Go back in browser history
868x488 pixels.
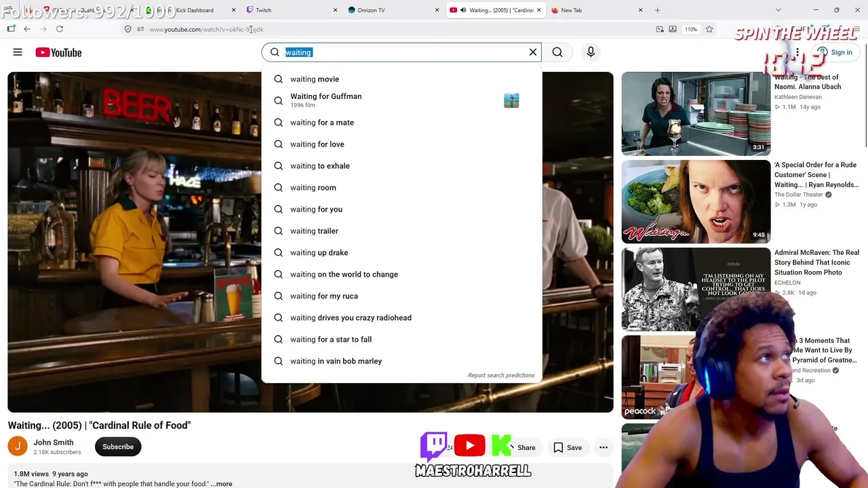click(x=27, y=29)
